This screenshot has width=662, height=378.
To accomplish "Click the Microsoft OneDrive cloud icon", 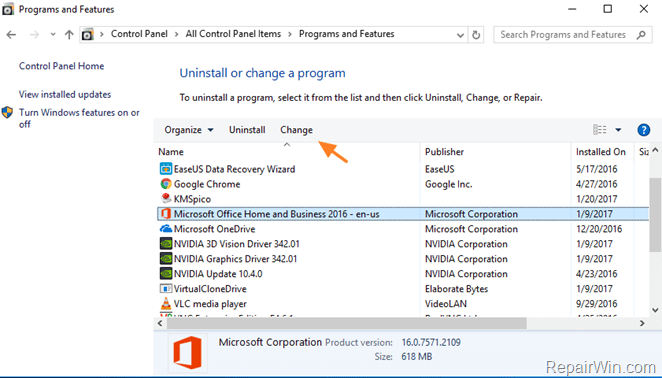I will 166,228.
